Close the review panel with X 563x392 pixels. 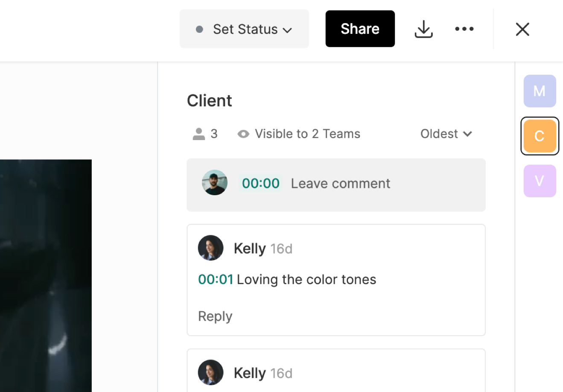pos(522,29)
